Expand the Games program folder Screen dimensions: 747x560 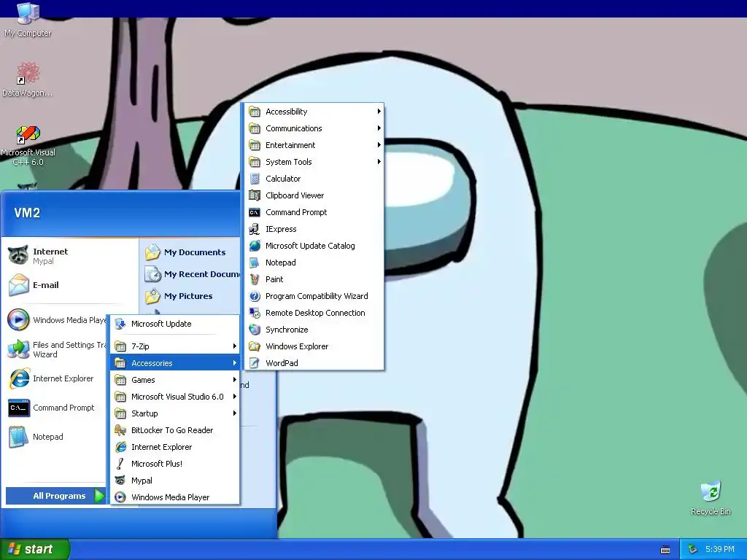175,380
